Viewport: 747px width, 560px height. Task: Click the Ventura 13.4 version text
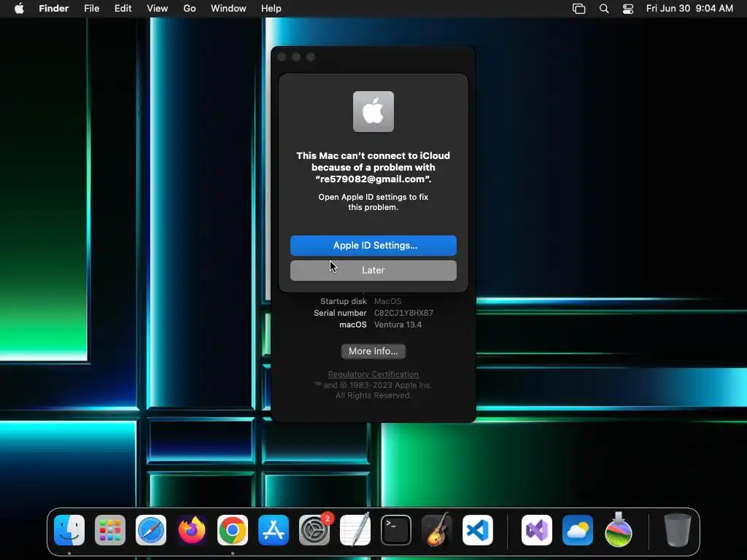[398, 324]
